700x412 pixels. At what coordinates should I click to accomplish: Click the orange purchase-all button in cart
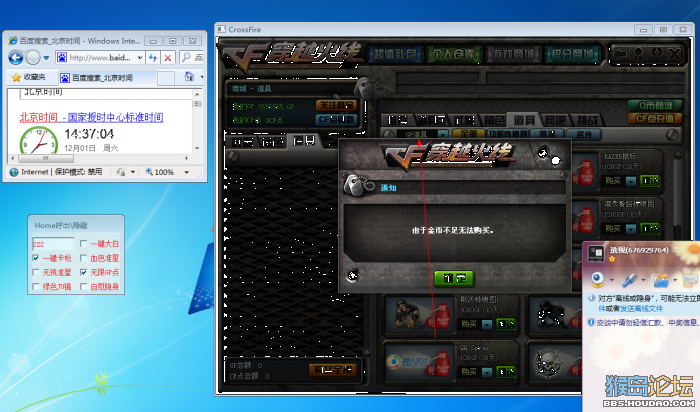tap(333, 370)
